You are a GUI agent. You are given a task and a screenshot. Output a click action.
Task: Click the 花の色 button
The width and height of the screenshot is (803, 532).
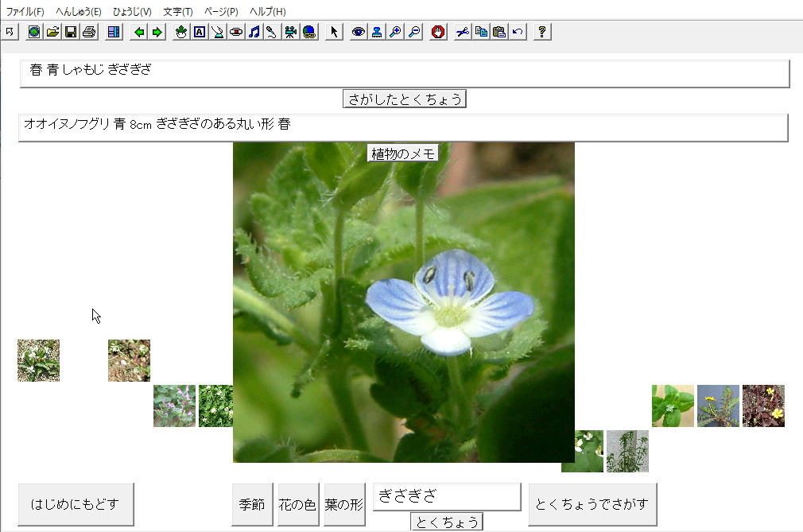[x=297, y=505]
